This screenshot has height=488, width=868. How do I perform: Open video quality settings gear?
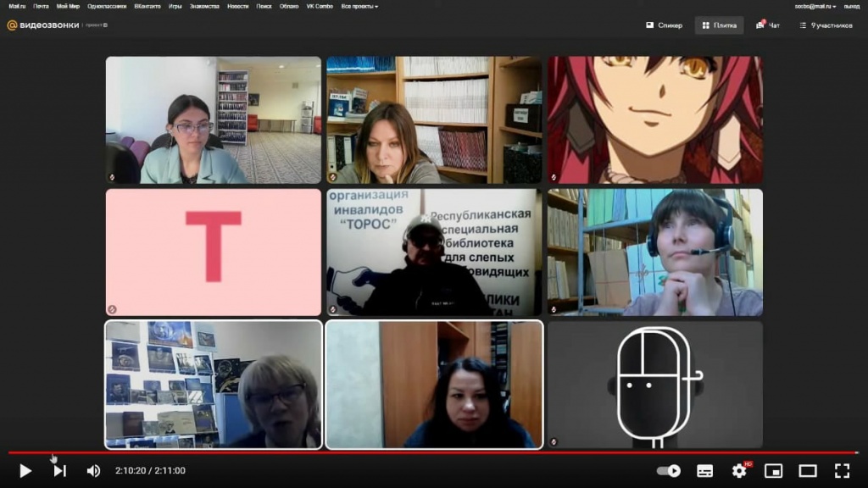(x=739, y=470)
